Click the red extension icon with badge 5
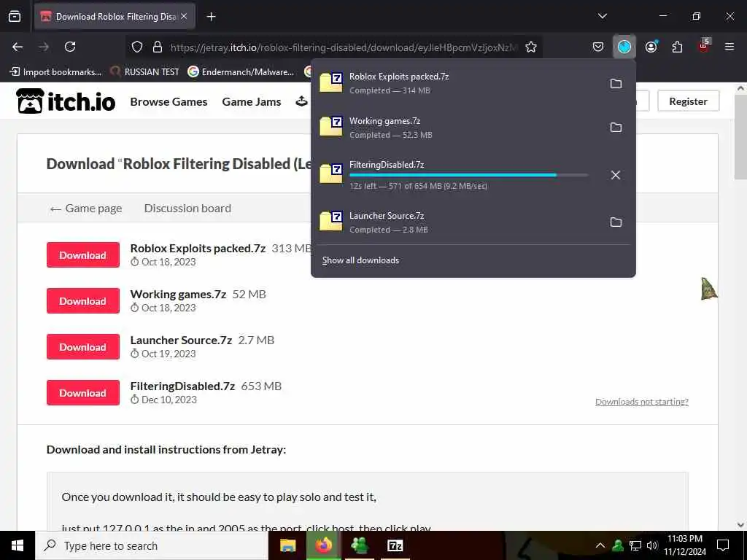 [704, 46]
